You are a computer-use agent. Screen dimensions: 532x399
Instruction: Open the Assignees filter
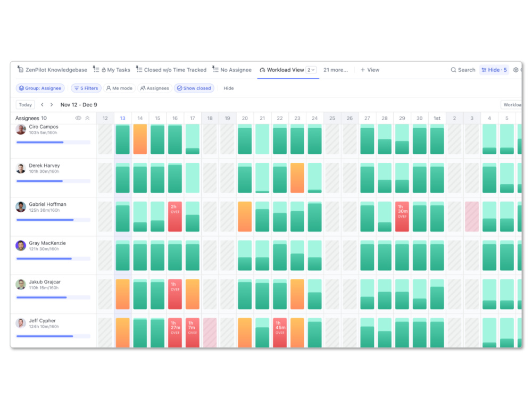click(x=155, y=88)
